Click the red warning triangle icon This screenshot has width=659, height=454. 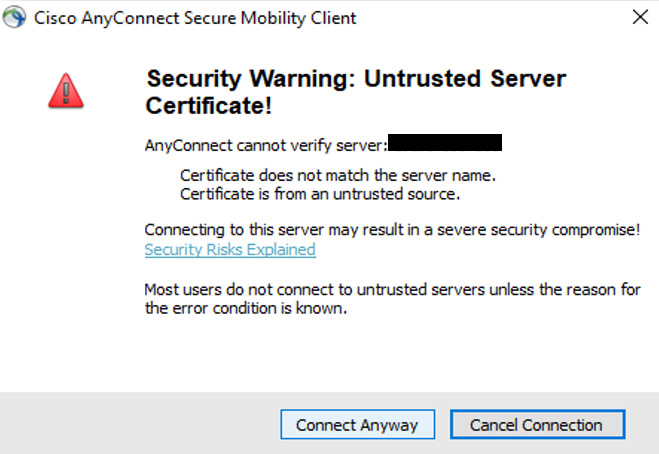tap(65, 91)
